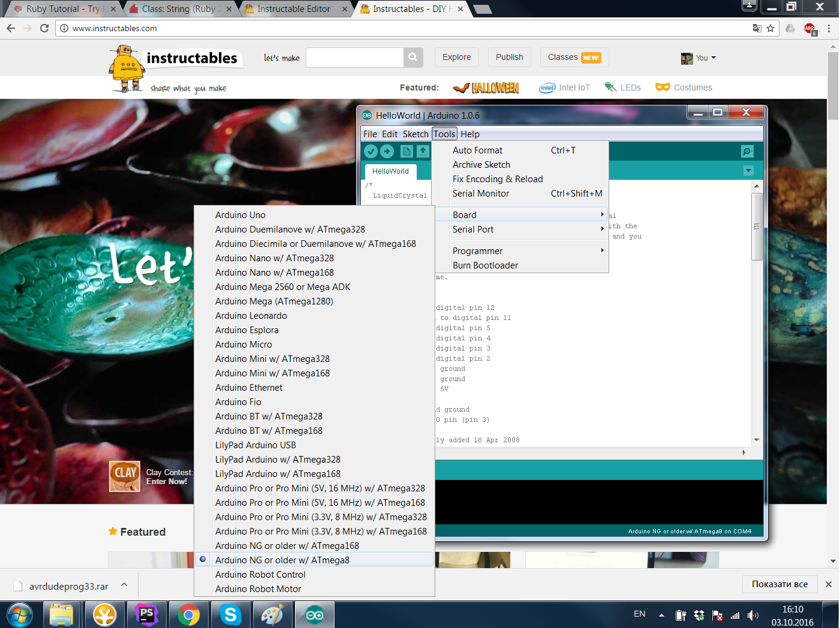The image size is (840, 628).
Task: Click the Instructables search input field
Action: 355,58
